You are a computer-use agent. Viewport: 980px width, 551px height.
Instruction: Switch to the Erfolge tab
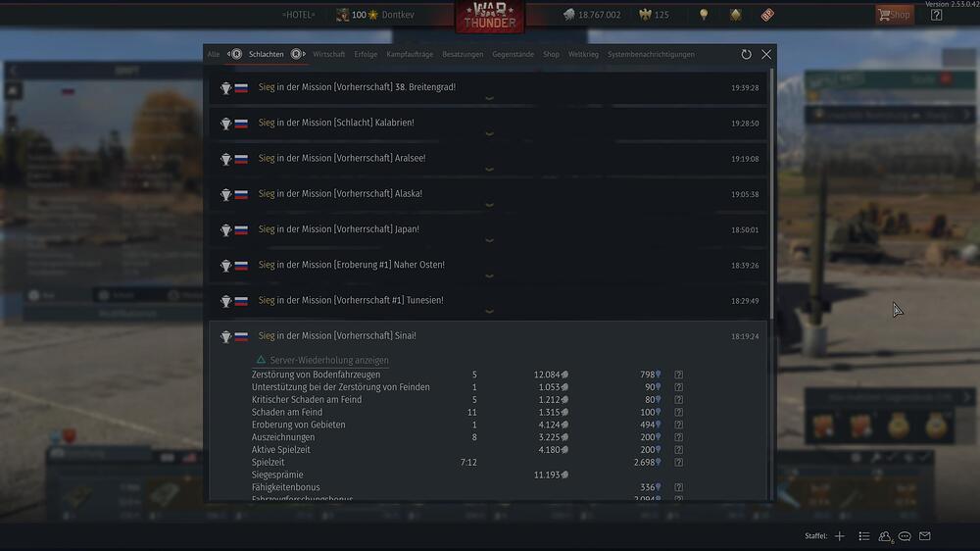coord(366,54)
